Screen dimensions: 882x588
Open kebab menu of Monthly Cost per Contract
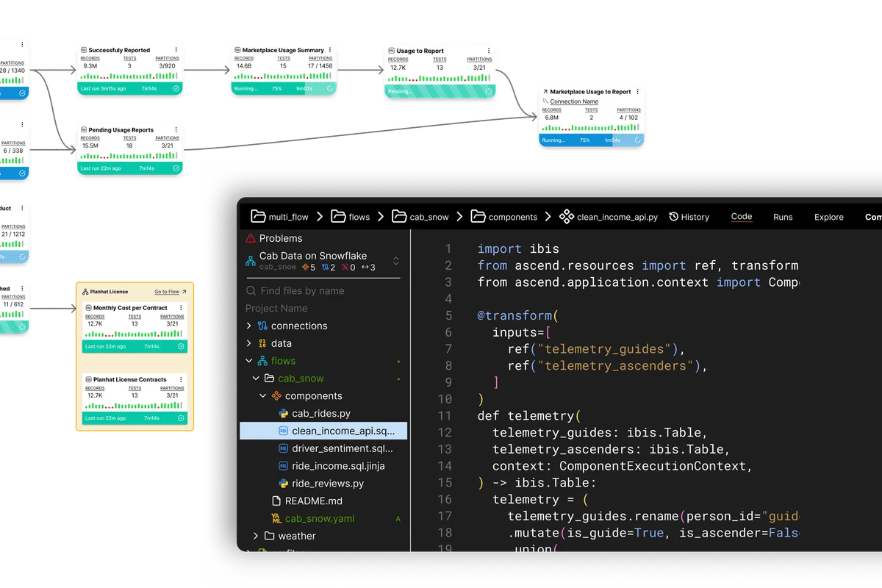point(181,308)
